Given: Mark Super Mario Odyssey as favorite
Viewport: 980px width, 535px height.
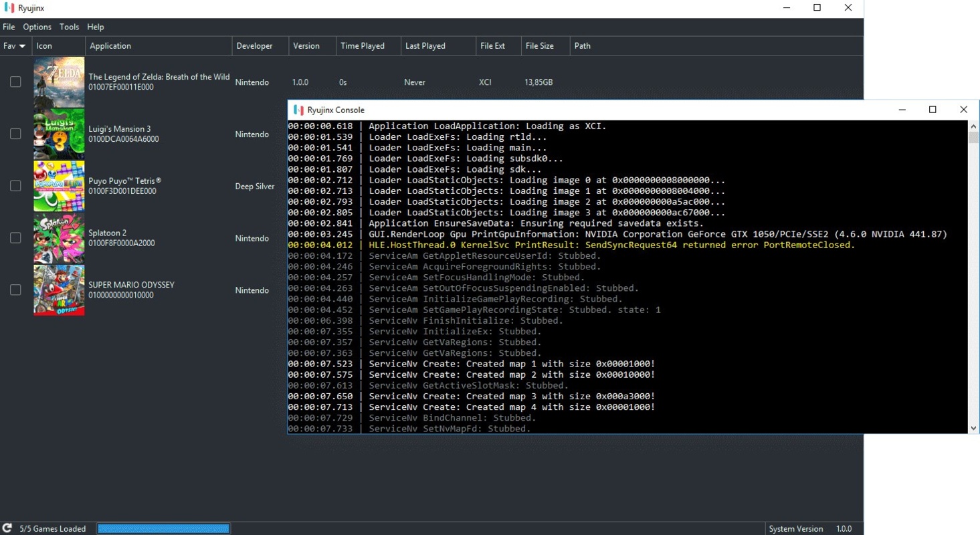Looking at the screenshot, I should tap(15, 290).
